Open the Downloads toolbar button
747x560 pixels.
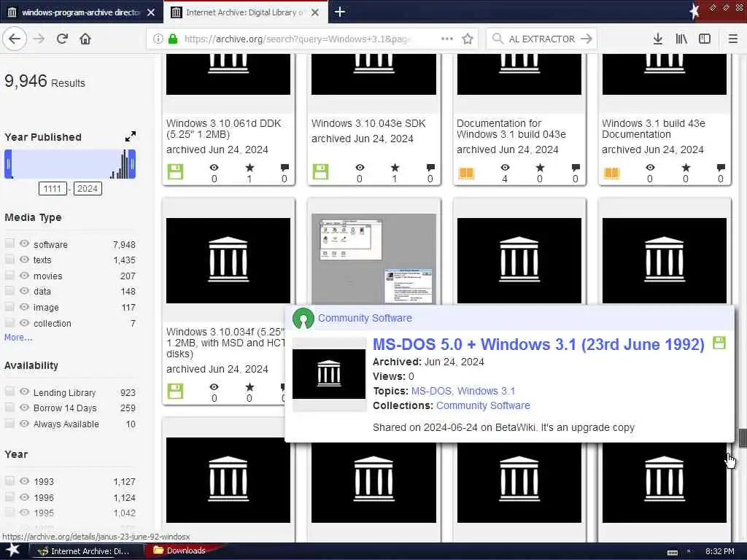tap(658, 39)
